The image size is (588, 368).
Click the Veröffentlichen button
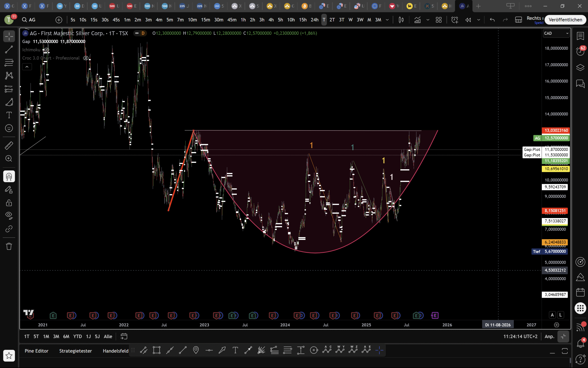(x=565, y=20)
